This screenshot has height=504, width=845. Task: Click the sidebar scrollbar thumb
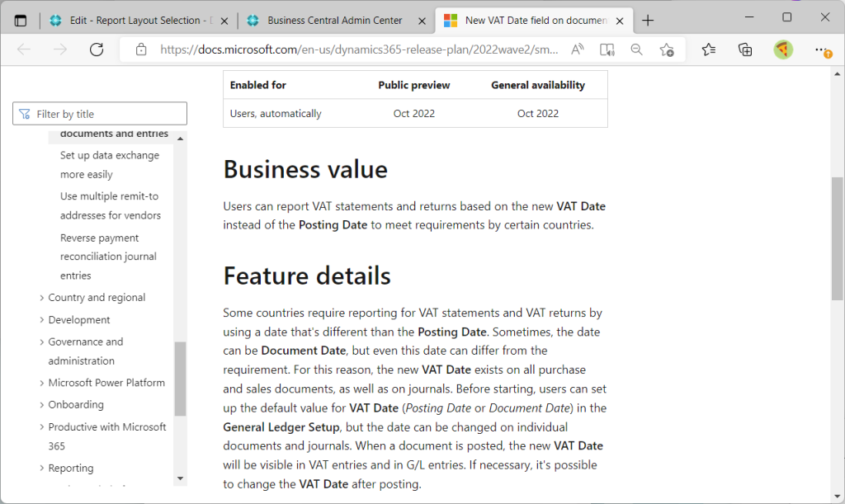181,379
